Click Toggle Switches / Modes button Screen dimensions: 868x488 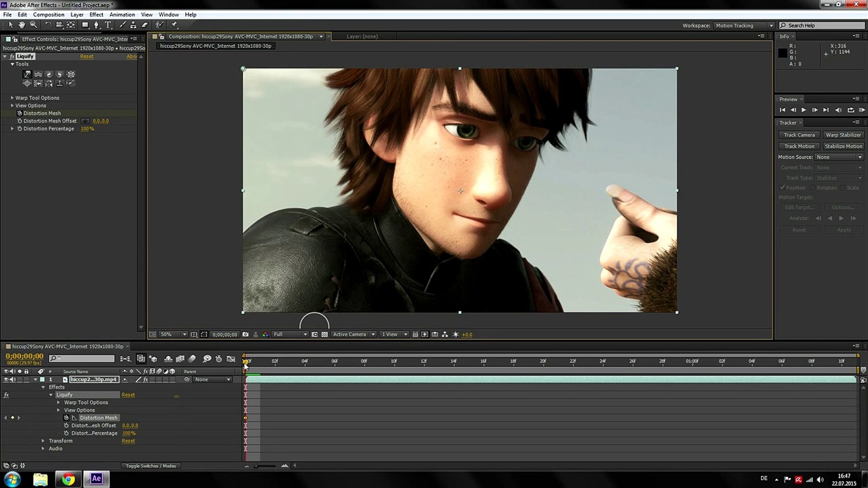(x=151, y=466)
